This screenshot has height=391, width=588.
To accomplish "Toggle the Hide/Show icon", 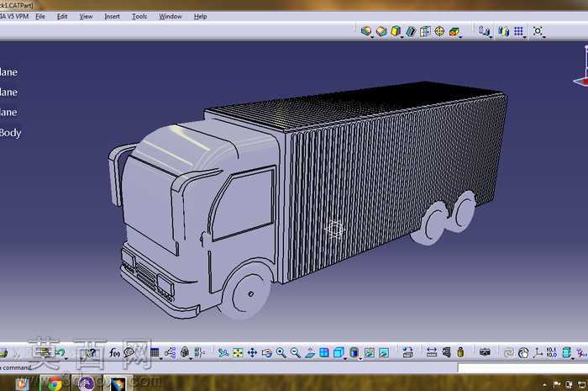I will [x=370, y=352].
